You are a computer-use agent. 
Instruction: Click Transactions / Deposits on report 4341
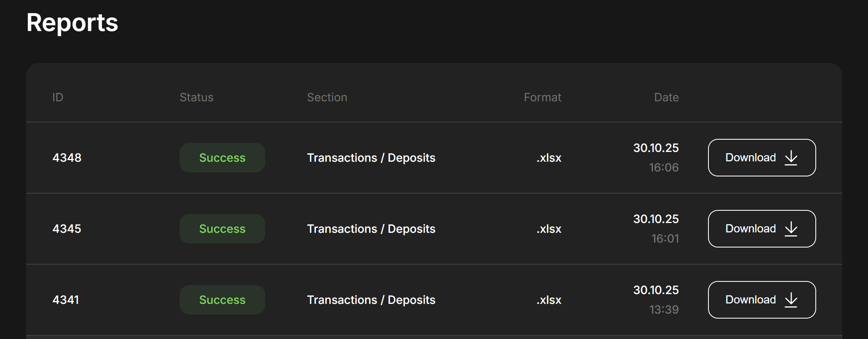coord(371,300)
